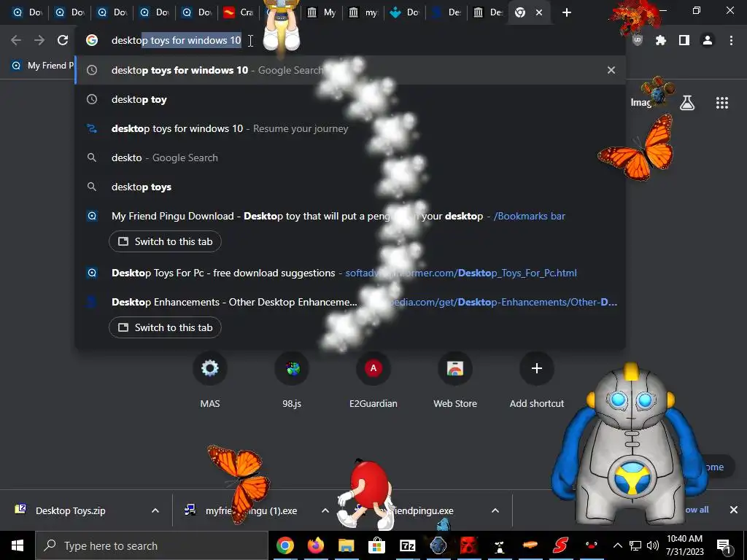Open 'My Friend P' bookmark
Viewport: 747px width, 560px height.
coord(43,66)
